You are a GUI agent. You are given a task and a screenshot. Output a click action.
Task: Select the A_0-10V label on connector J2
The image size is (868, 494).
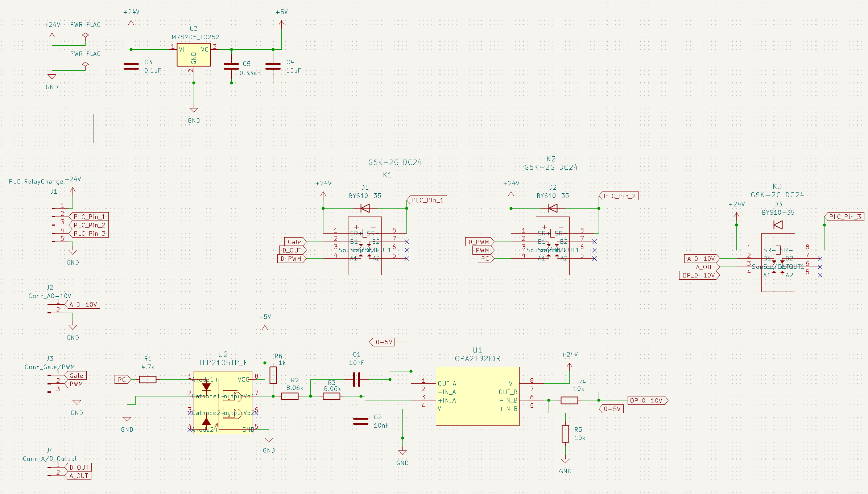pyautogui.click(x=83, y=305)
